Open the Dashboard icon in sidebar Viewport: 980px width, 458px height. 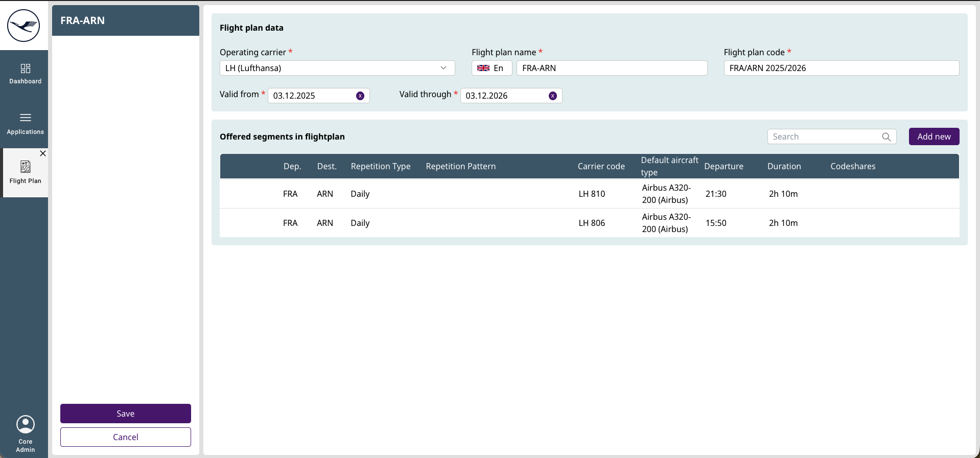25,68
